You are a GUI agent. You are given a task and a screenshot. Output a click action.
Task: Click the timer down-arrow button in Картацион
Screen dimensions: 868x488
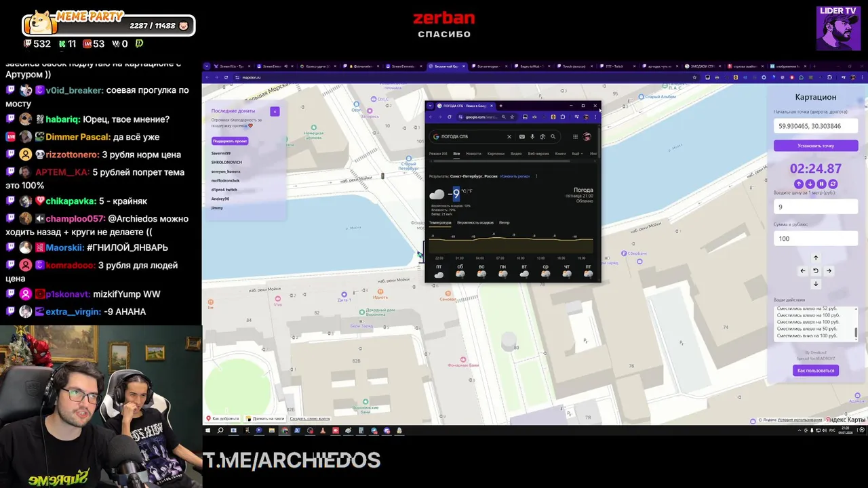[x=810, y=184]
